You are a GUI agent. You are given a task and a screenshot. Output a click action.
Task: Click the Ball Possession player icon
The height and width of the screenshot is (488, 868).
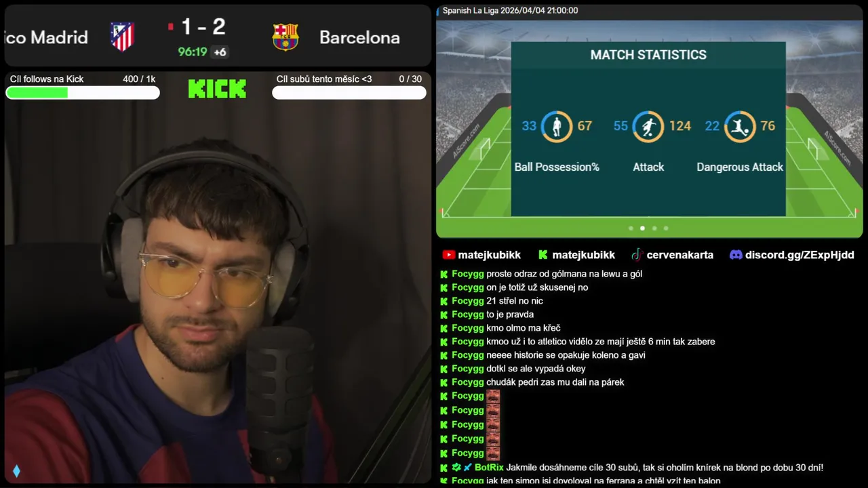point(557,126)
